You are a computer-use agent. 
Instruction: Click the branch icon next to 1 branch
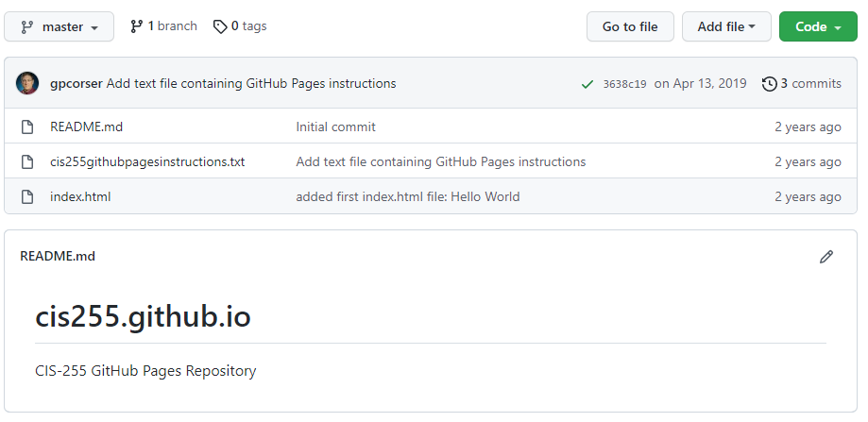tap(137, 26)
